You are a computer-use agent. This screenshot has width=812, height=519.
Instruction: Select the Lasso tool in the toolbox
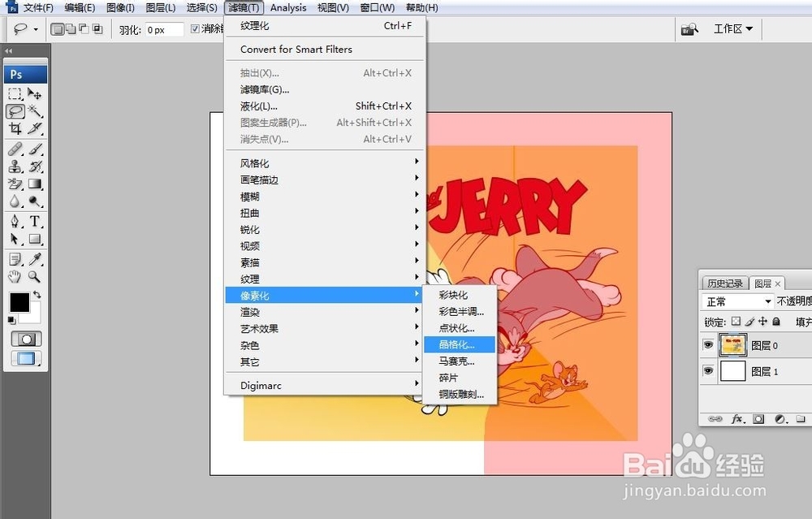[x=15, y=110]
